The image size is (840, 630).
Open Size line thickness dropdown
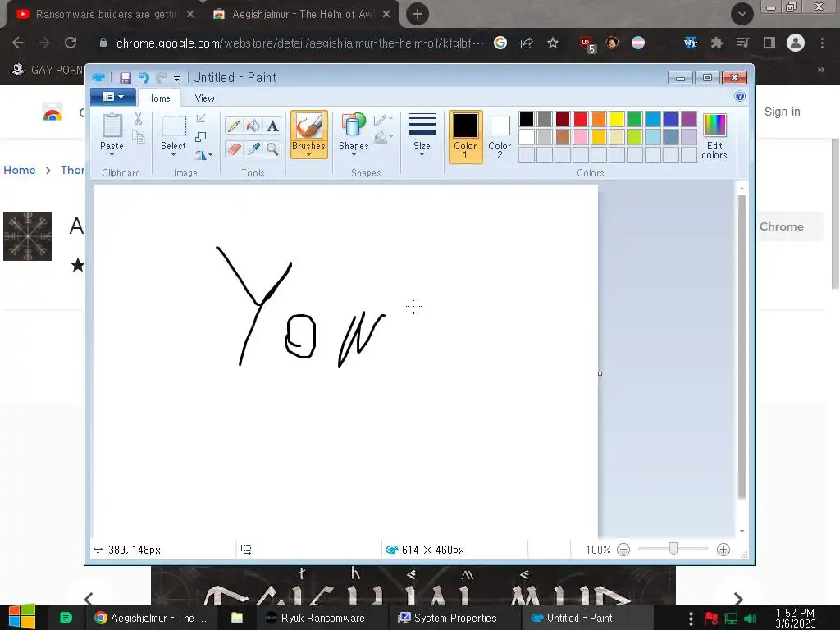(422, 135)
